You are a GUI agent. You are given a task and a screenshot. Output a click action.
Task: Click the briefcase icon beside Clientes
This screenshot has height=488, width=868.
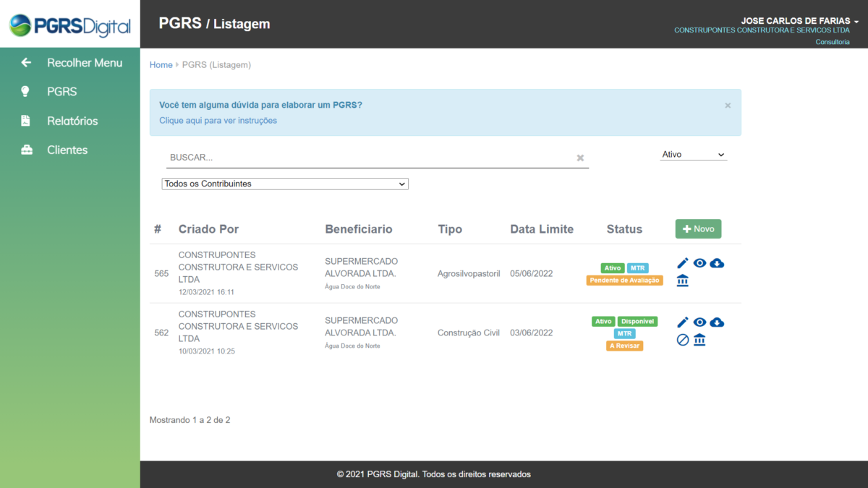coord(27,150)
